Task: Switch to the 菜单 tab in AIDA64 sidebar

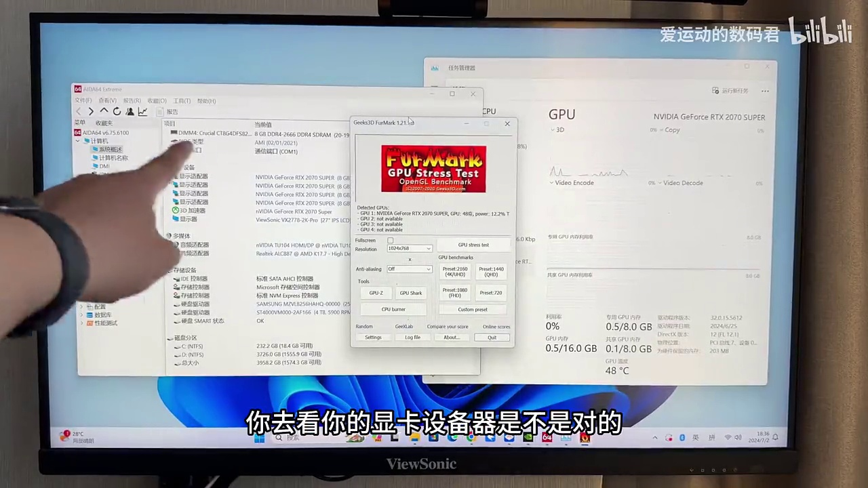Action: point(80,123)
